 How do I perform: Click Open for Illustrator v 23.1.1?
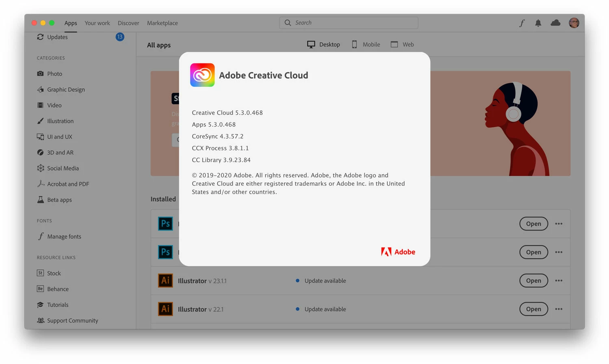(533, 280)
